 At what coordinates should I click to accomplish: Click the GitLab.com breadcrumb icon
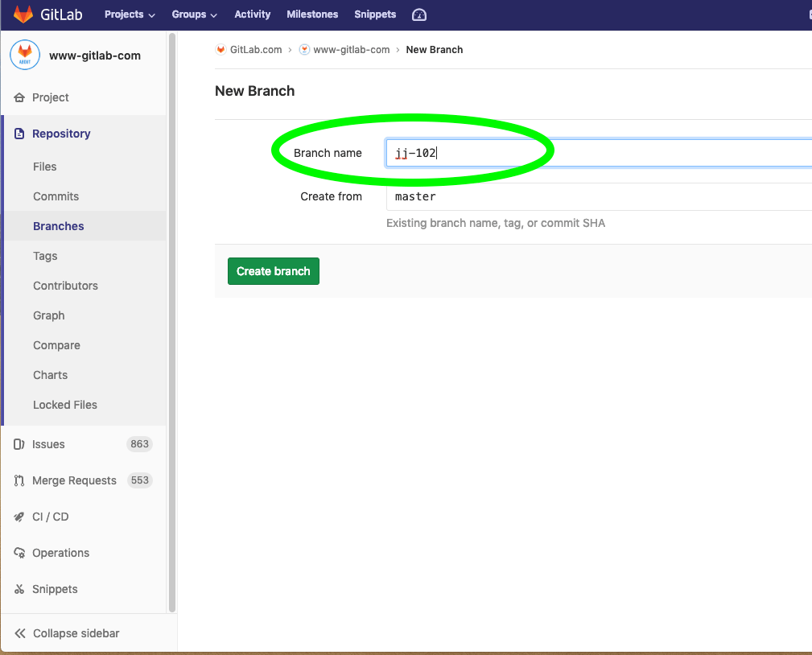coord(221,50)
